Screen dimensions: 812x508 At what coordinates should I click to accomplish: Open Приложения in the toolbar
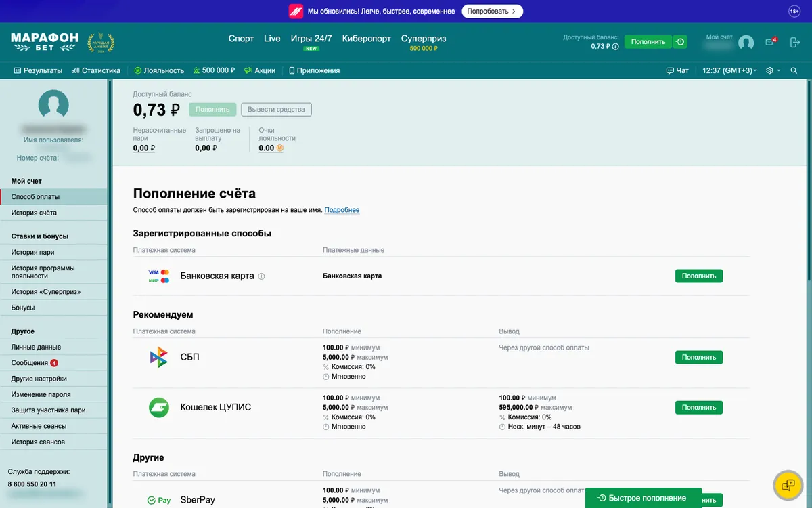pyautogui.click(x=315, y=70)
